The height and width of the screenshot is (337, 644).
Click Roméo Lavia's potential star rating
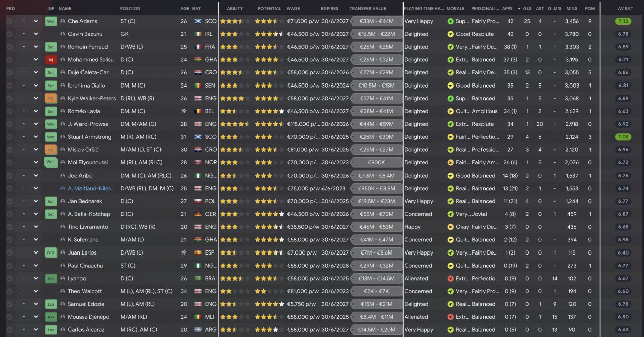pos(269,111)
